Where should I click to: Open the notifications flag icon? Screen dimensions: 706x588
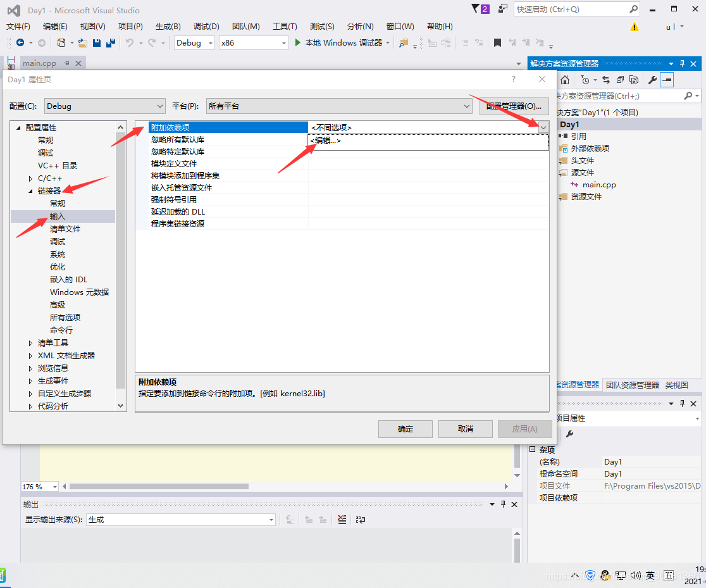tap(480, 9)
